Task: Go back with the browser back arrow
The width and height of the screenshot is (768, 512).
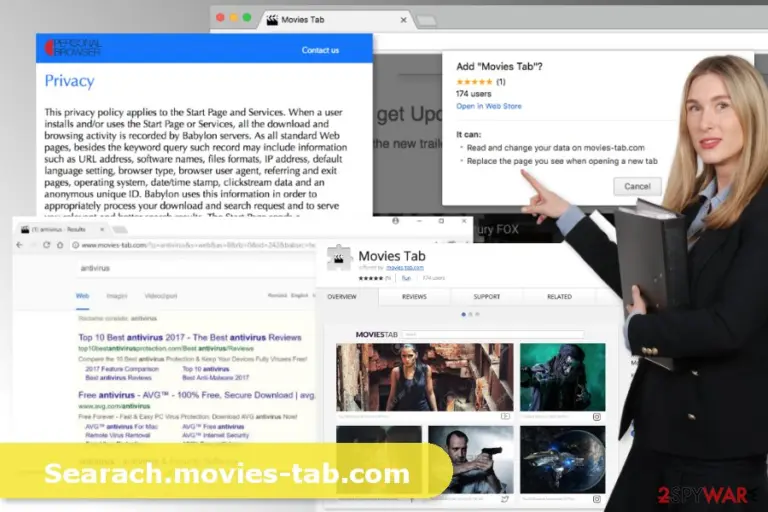Action: [x=20, y=245]
